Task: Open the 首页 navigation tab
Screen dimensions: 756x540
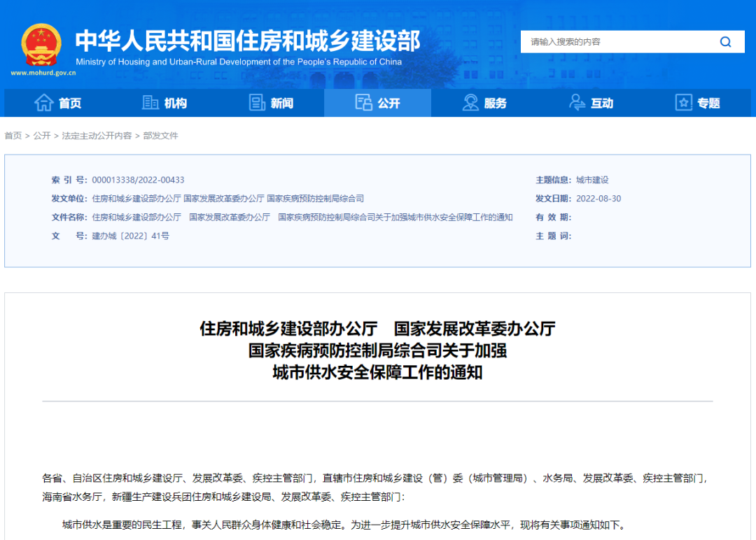Action: tap(69, 104)
